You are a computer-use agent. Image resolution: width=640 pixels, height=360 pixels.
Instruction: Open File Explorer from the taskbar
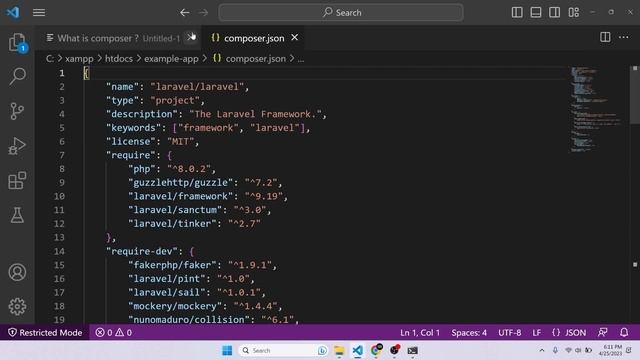[339, 350]
